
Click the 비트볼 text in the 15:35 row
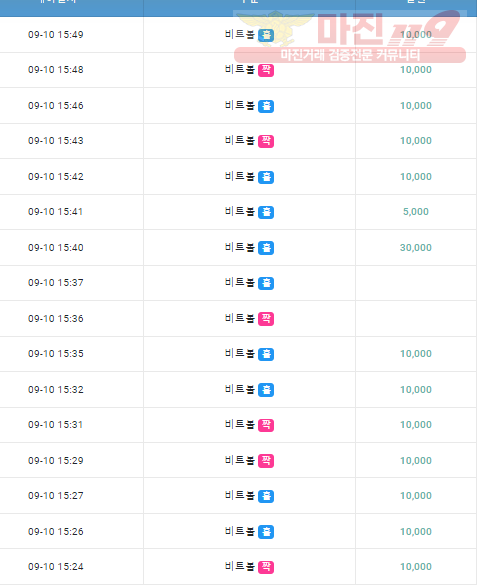(x=240, y=353)
